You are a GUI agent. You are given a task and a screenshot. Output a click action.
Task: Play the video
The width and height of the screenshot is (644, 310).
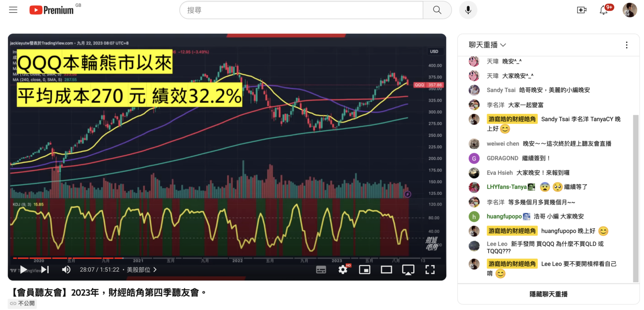23,270
